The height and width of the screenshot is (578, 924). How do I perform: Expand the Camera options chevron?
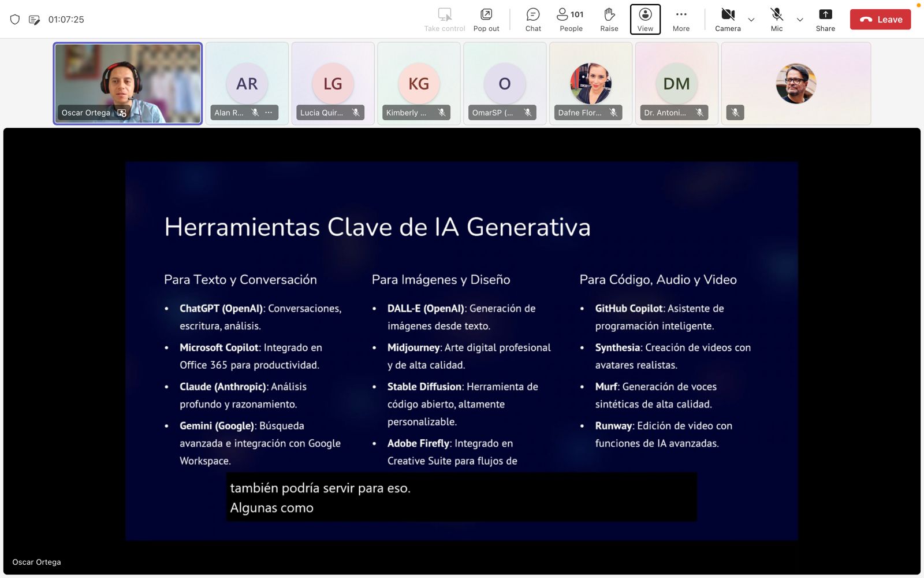coord(751,20)
